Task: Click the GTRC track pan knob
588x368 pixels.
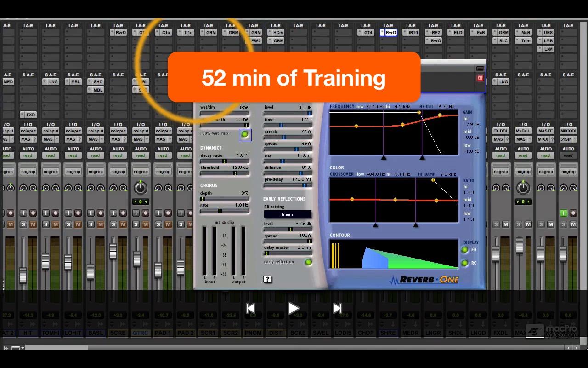Action: pos(141,188)
